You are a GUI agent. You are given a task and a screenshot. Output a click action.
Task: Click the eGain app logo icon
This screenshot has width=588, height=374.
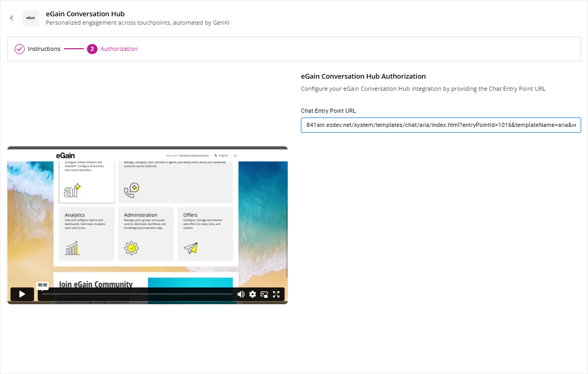click(31, 18)
